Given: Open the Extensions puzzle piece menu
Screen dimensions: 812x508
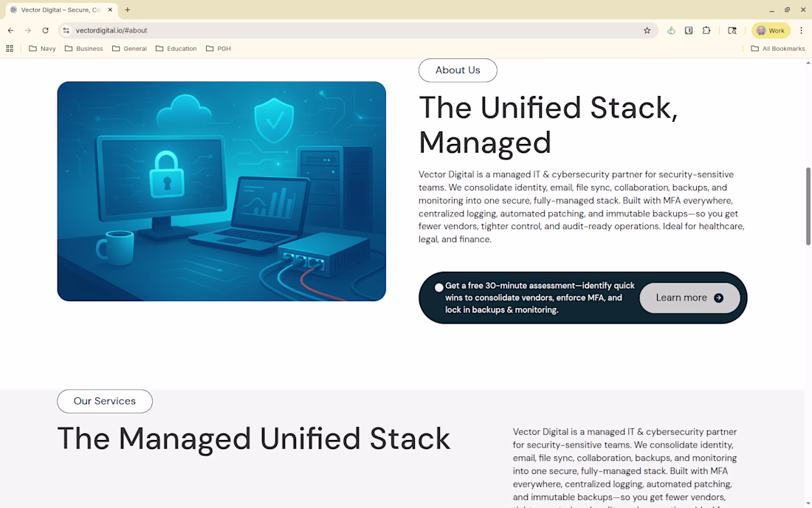Looking at the screenshot, I should [x=706, y=30].
